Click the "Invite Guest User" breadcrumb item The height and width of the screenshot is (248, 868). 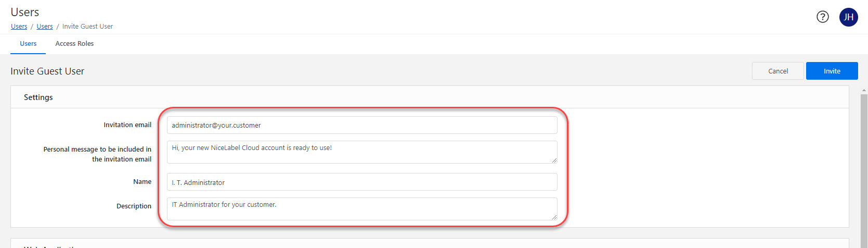(x=87, y=27)
